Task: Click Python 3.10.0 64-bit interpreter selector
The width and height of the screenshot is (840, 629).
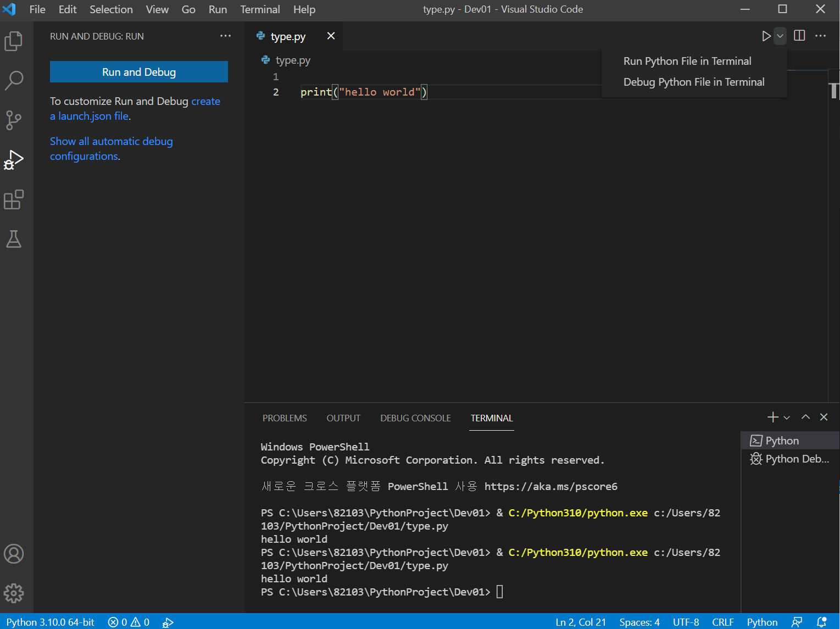Action: coord(51,622)
